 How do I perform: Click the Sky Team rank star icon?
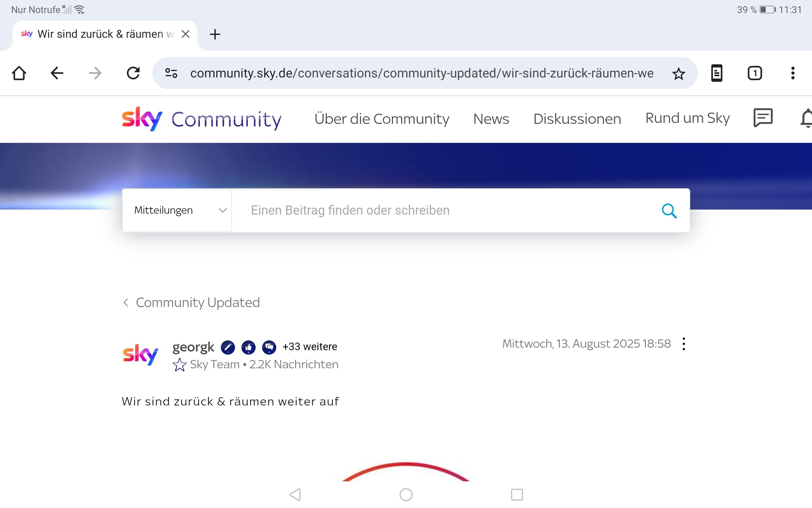[x=180, y=364]
